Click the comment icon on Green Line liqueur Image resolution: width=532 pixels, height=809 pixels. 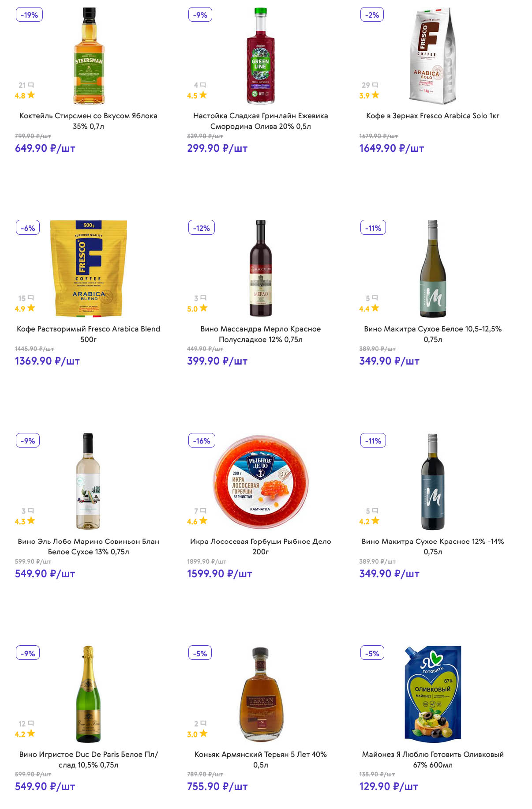203,85
